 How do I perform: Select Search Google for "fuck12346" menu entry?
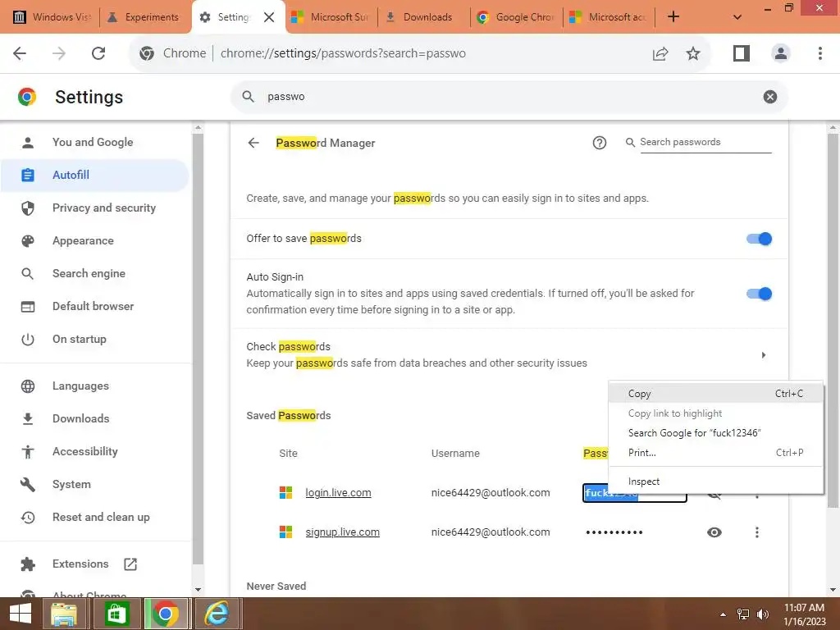pyautogui.click(x=715, y=433)
